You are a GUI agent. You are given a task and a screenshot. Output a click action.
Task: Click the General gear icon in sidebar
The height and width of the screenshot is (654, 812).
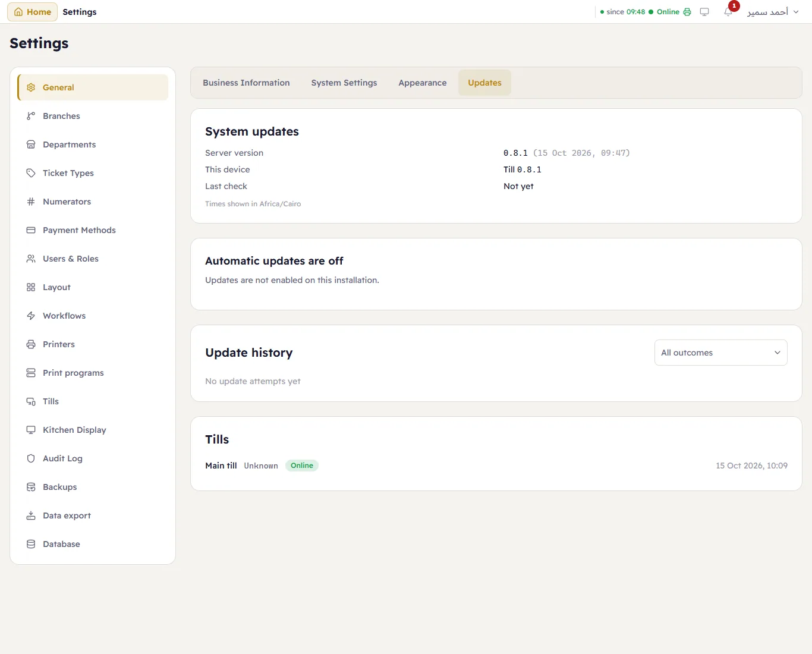31,87
